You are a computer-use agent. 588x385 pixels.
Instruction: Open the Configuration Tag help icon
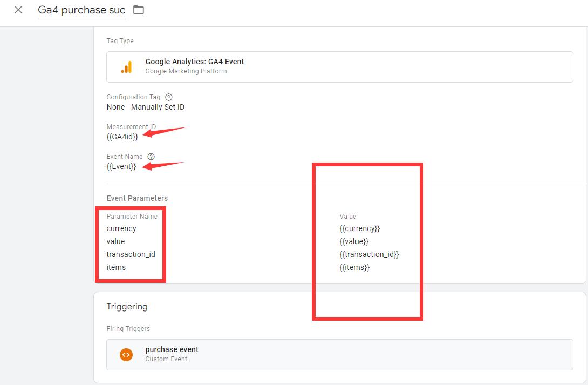(168, 97)
